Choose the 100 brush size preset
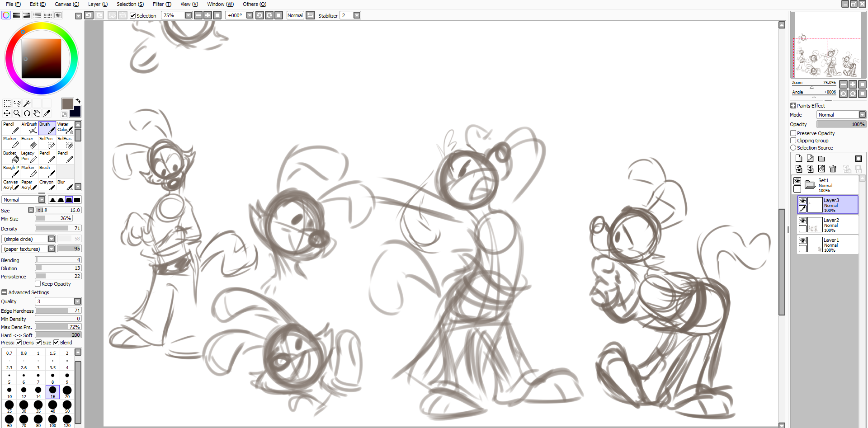The width and height of the screenshot is (868, 428). click(x=53, y=421)
